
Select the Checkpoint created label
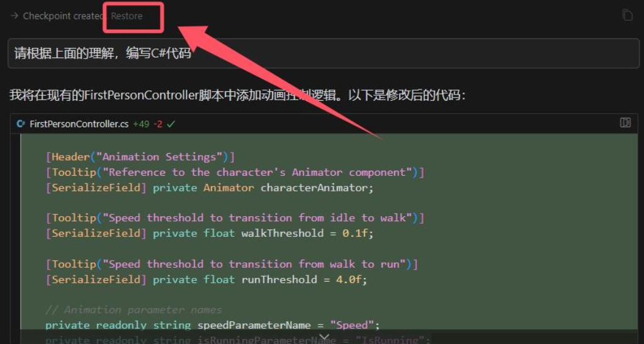pos(63,16)
